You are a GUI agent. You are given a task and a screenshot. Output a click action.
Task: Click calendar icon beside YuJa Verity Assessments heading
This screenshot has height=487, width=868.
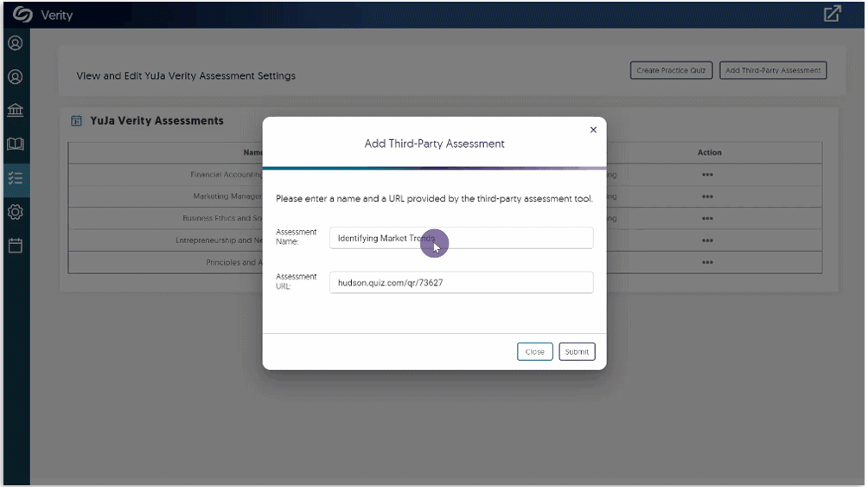pyautogui.click(x=76, y=121)
